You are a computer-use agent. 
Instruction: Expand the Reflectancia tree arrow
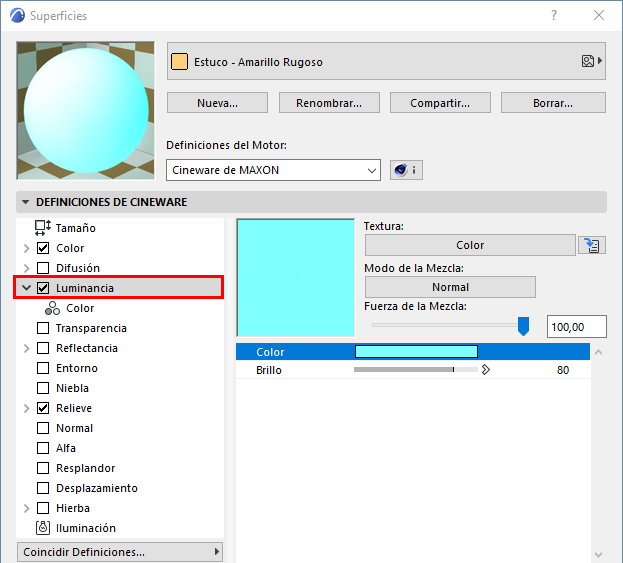[x=27, y=348]
